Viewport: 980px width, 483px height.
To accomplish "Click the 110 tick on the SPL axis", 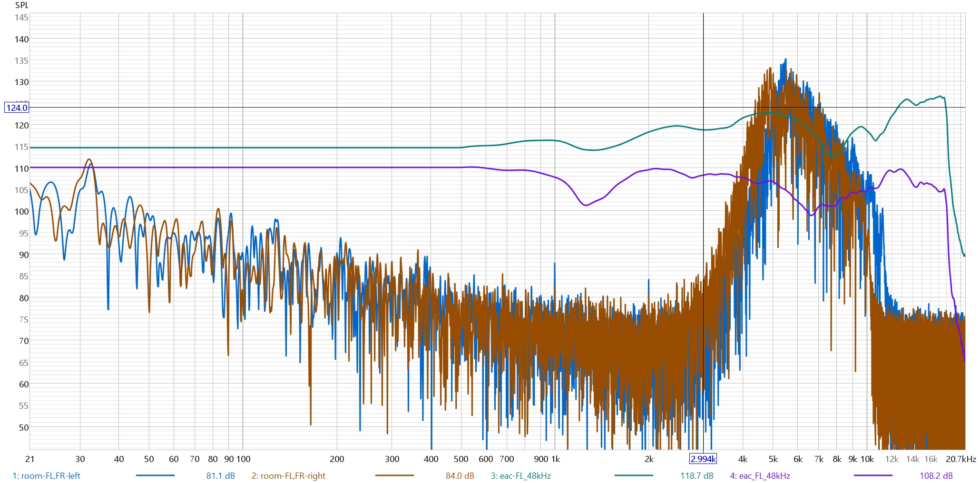I will point(21,168).
